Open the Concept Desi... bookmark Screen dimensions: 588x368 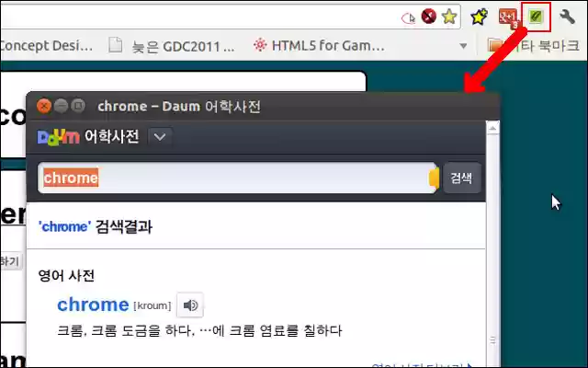(x=46, y=45)
